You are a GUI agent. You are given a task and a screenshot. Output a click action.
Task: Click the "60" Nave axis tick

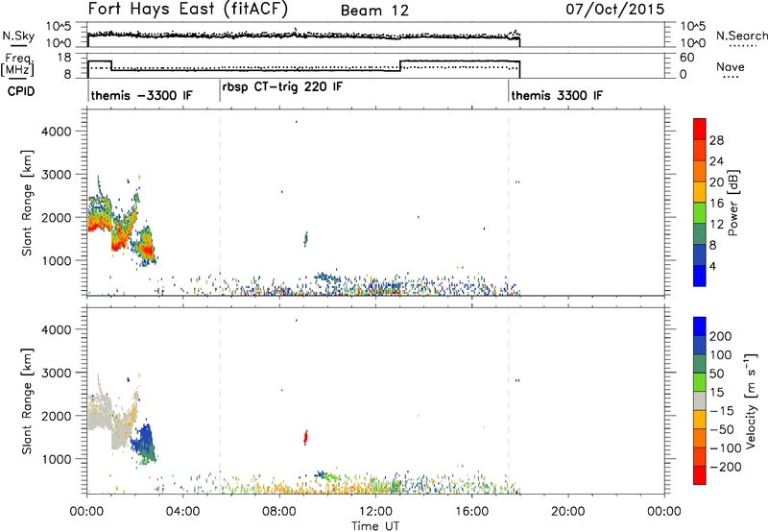(687, 58)
